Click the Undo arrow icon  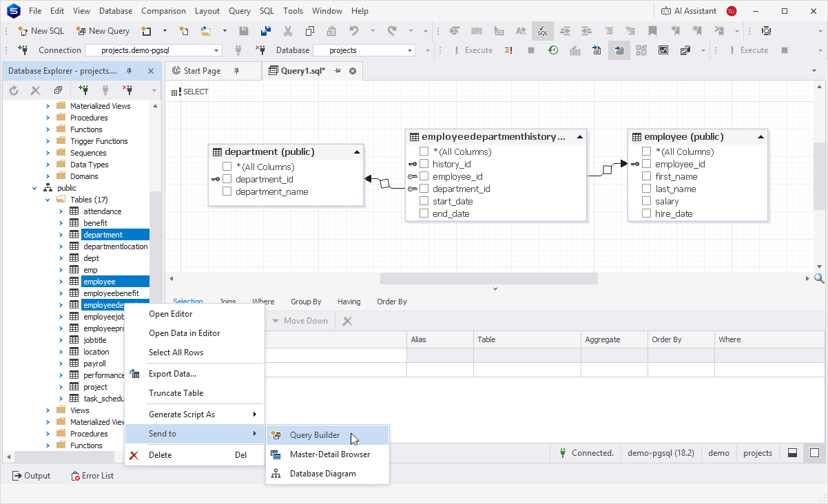click(x=353, y=31)
